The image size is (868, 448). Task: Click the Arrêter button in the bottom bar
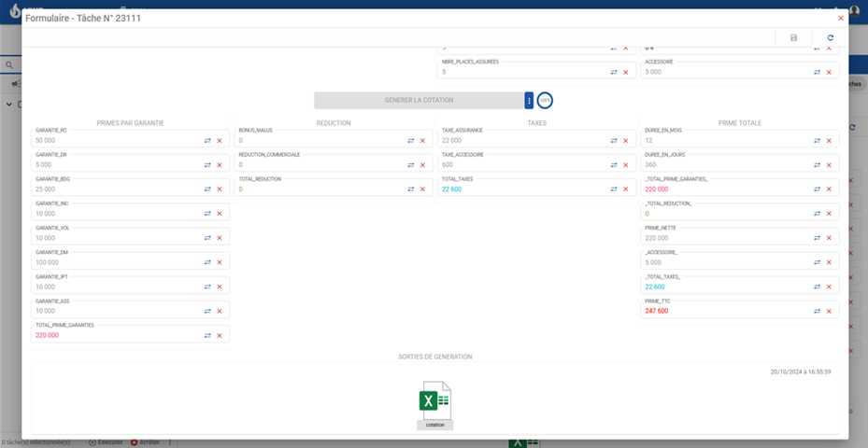pyautogui.click(x=146, y=441)
